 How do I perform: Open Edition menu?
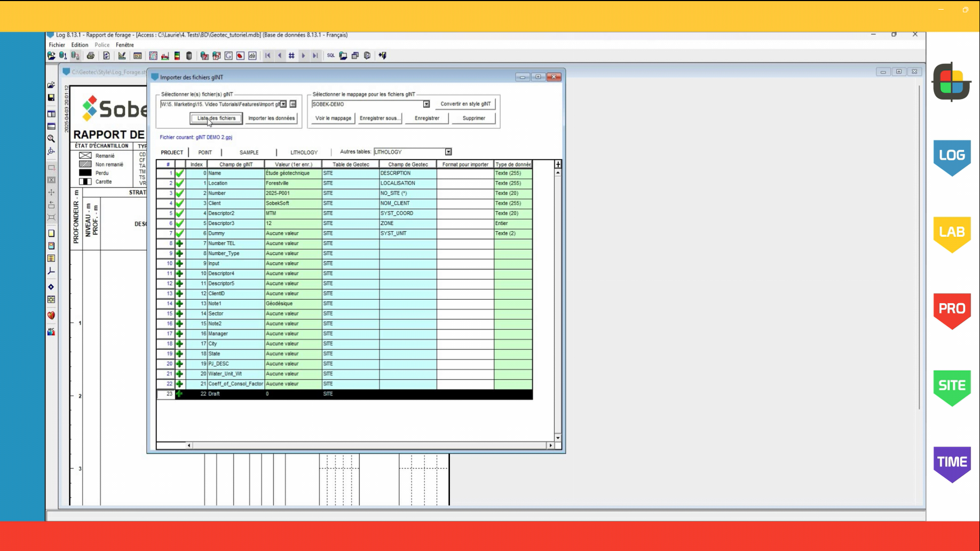point(80,45)
